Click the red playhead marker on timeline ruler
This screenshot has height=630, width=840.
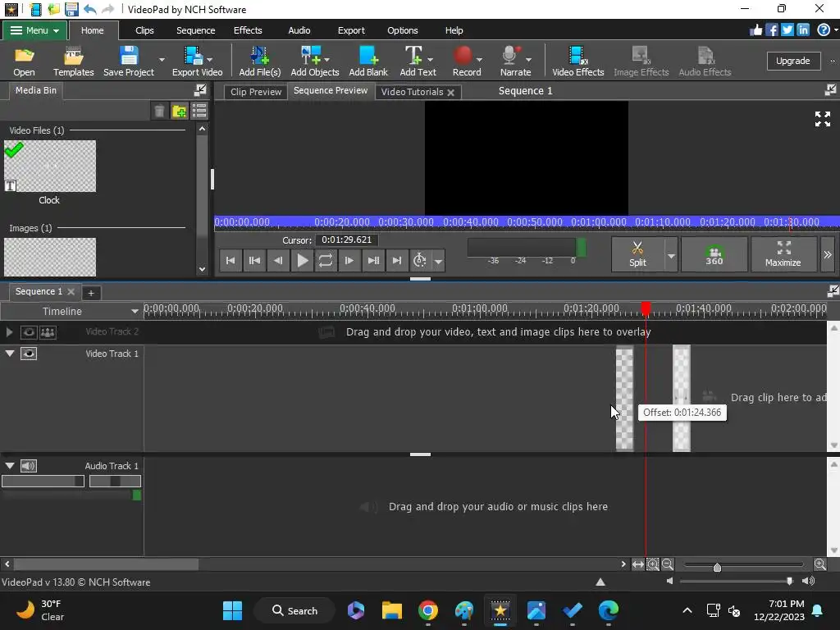tap(646, 308)
